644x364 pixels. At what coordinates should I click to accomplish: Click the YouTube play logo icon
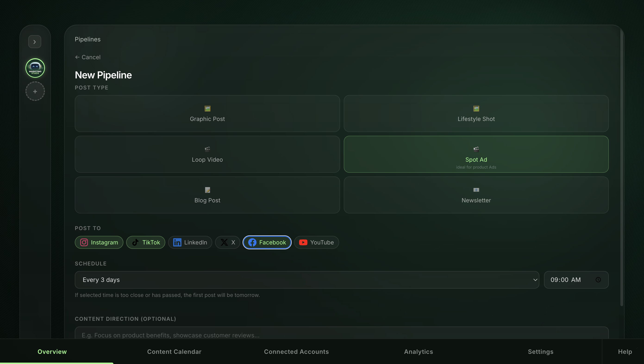tap(303, 242)
